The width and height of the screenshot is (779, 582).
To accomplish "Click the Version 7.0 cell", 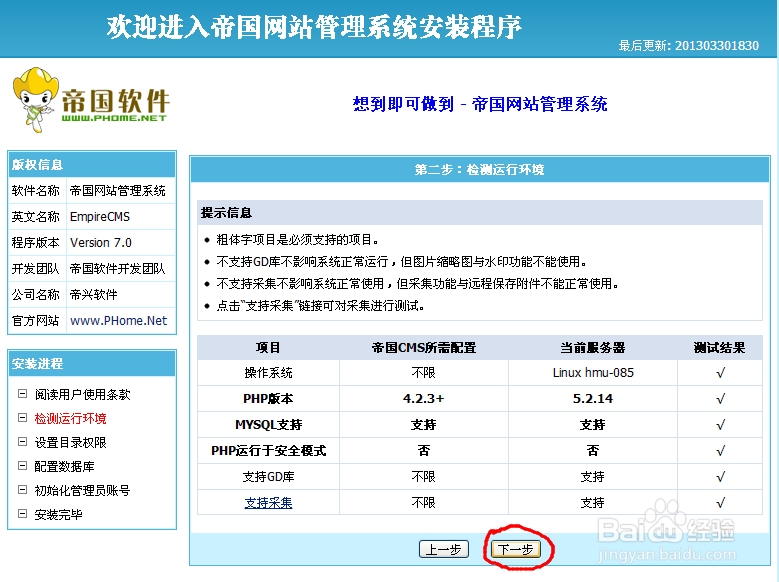I will (121, 243).
